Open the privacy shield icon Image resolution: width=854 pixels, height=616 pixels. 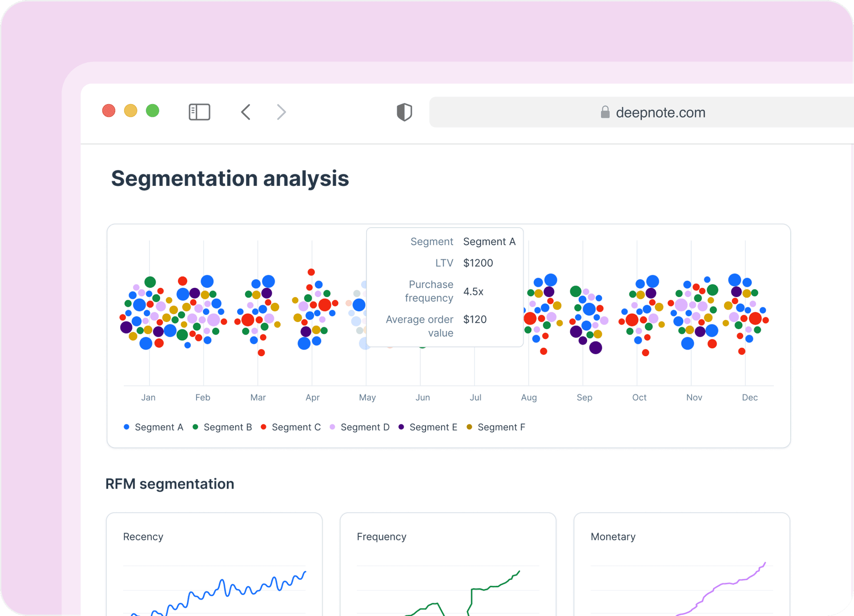point(404,112)
